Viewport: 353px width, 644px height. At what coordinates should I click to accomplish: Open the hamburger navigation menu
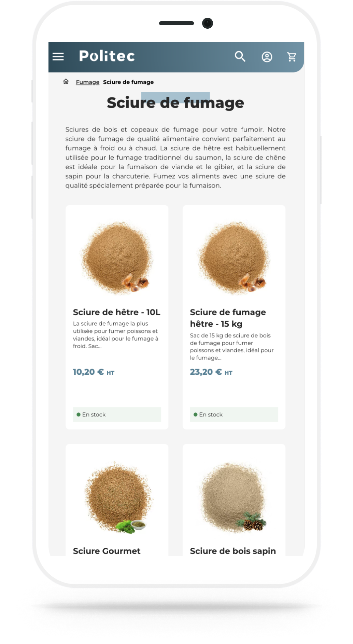click(x=58, y=57)
